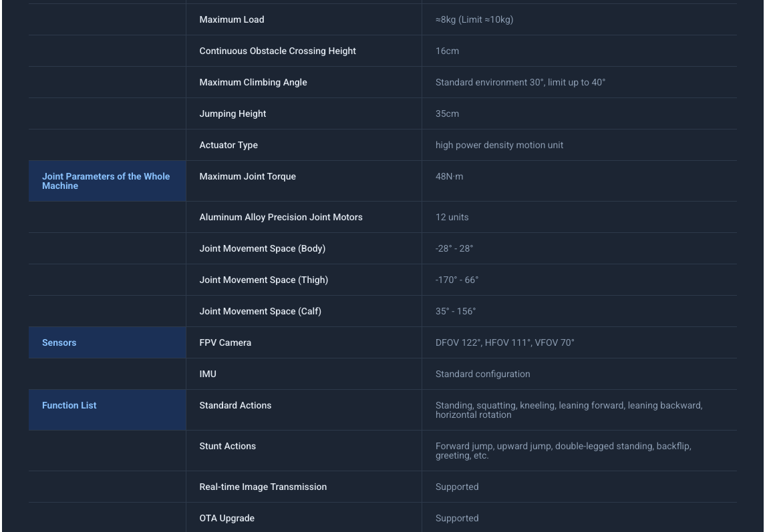765x532 pixels.
Task: Click the 'Real-time Image Transmission' label
Action: pos(263,487)
